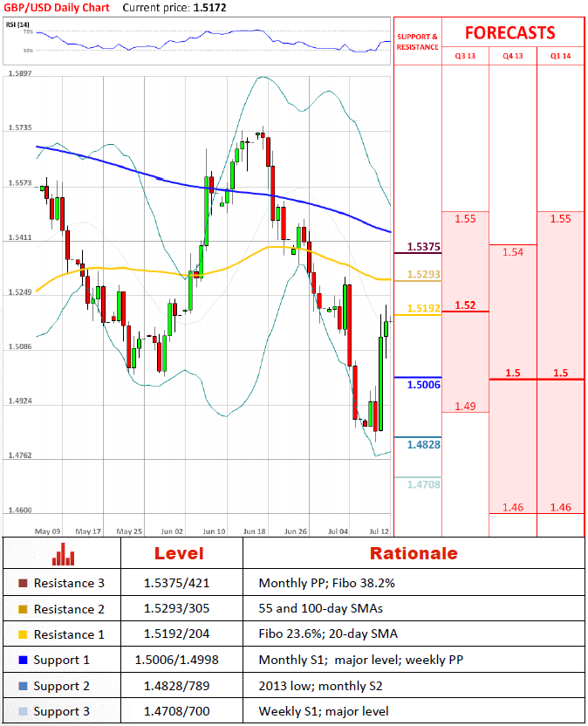The image size is (588, 726).
Task: Click the level cell 1.4708/700
Action: point(176,711)
